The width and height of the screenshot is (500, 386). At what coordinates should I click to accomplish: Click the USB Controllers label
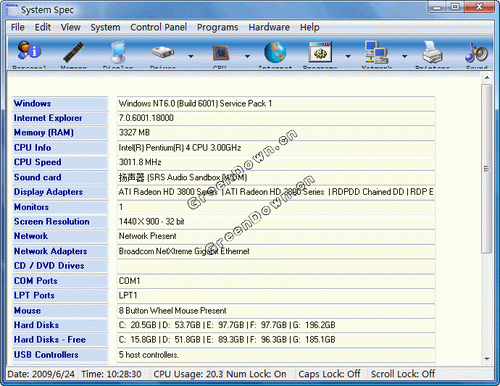point(46,355)
